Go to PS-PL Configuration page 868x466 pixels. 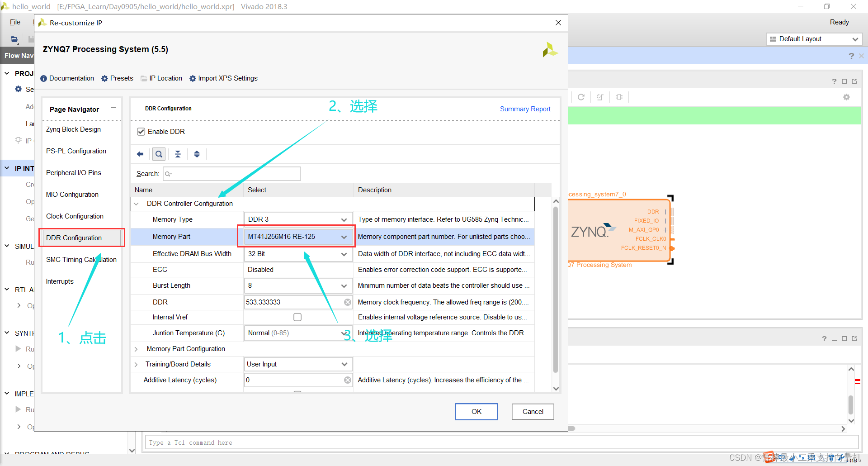(x=76, y=151)
